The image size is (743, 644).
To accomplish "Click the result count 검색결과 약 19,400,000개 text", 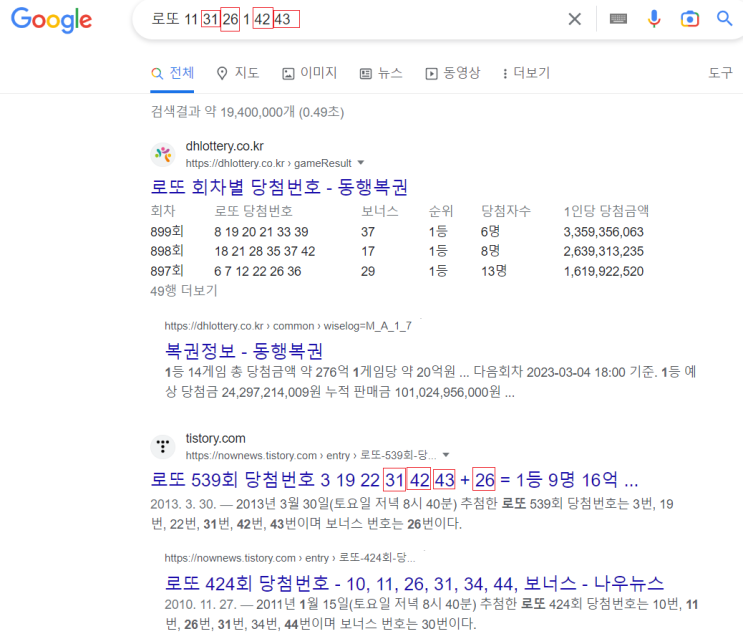I will pyautogui.click(x=247, y=112).
